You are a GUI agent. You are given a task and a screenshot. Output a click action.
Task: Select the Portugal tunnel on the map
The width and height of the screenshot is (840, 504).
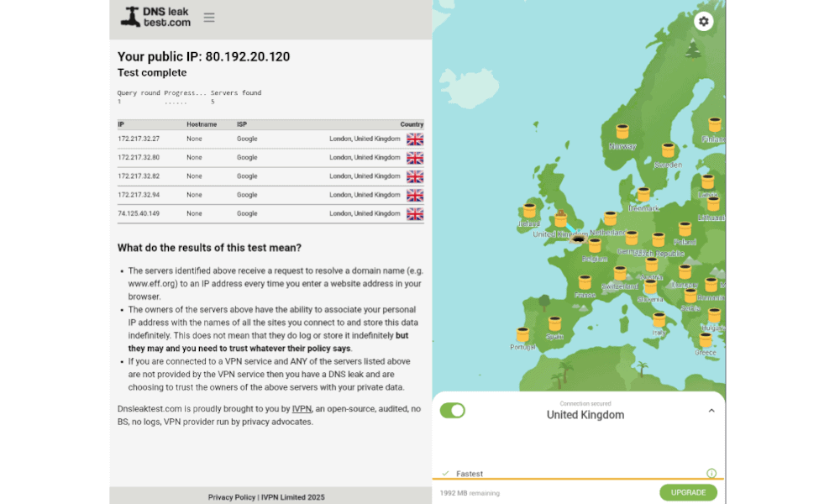point(522,335)
